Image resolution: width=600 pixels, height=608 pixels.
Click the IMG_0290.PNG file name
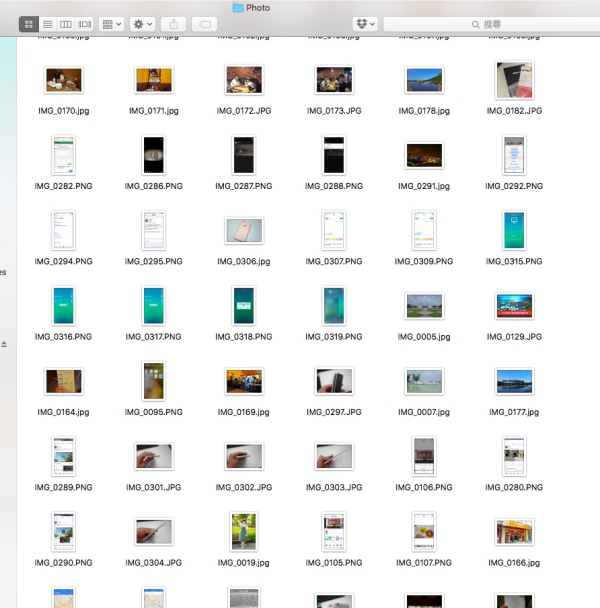point(64,563)
